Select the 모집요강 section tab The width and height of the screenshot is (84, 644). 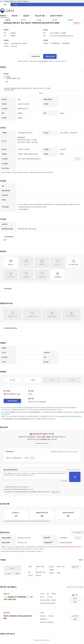coord(8,20)
